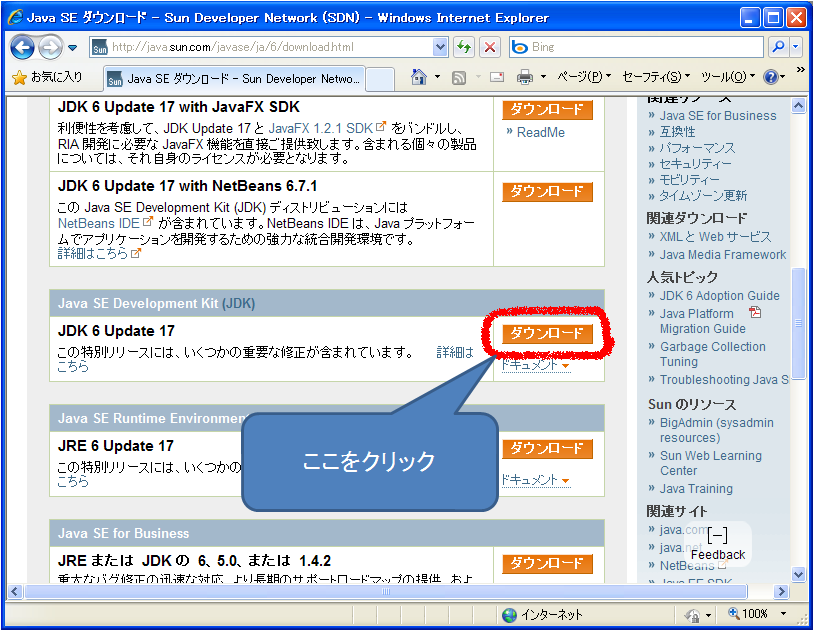Open Java Training link

(x=696, y=489)
